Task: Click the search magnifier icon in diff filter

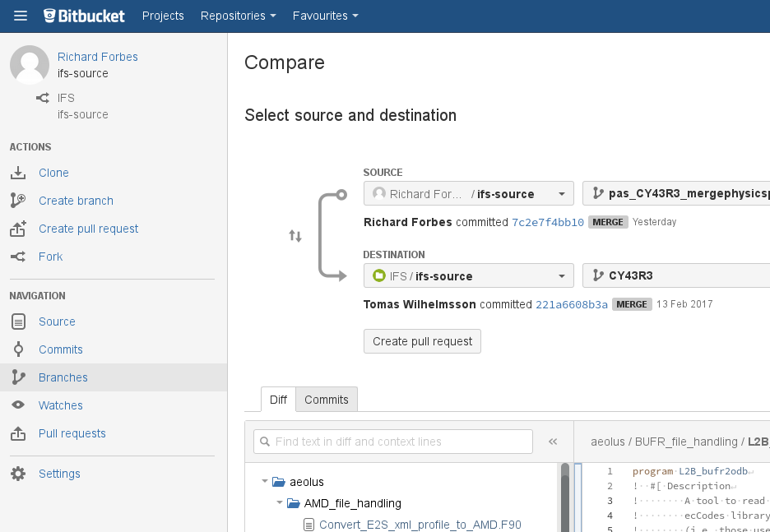Action: (265, 442)
